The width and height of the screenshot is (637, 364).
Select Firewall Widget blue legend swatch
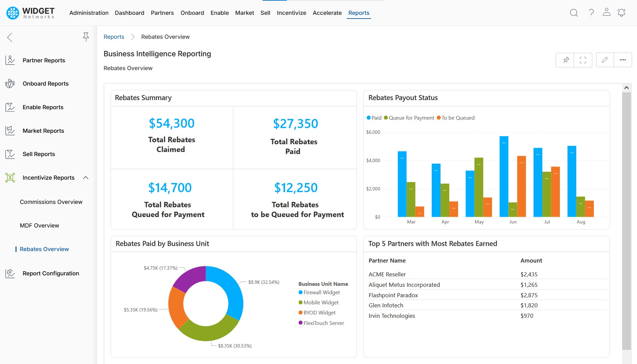pos(301,293)
